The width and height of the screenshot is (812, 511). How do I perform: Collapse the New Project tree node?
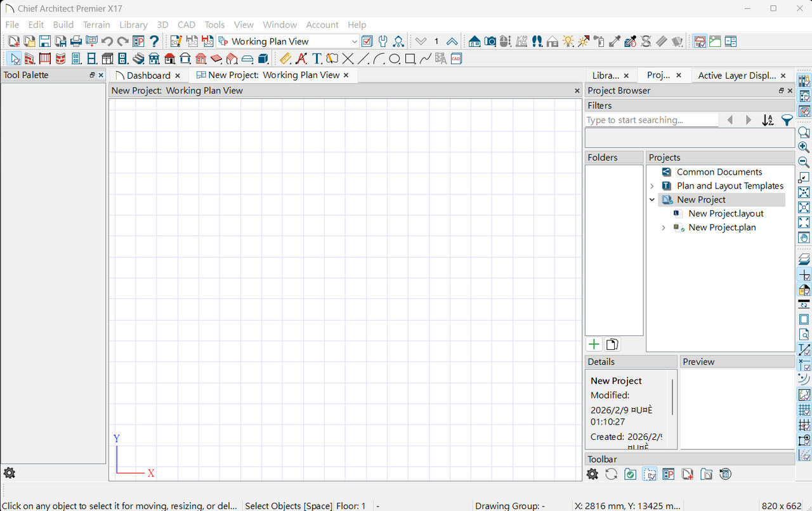coord(652,200)
